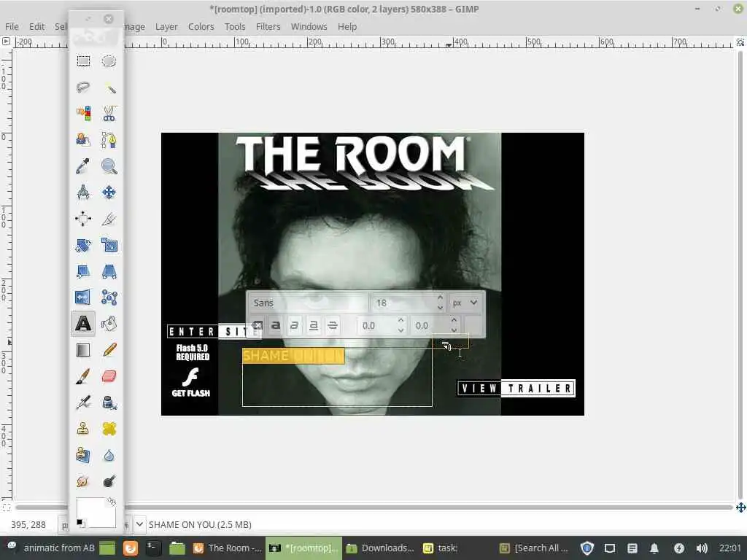Increase the font size with up arrow
The width and height of the screenshot is (747, 560).
pos(440,297)
